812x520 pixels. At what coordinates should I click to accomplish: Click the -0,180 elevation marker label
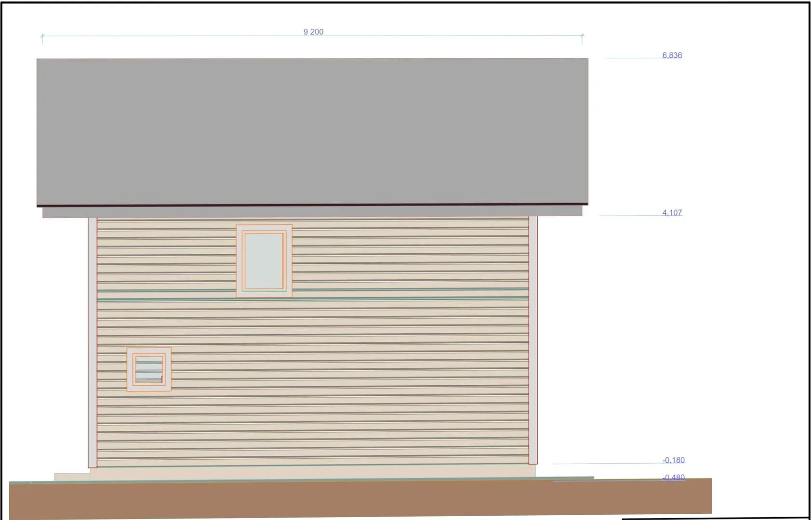coord(673,460)
